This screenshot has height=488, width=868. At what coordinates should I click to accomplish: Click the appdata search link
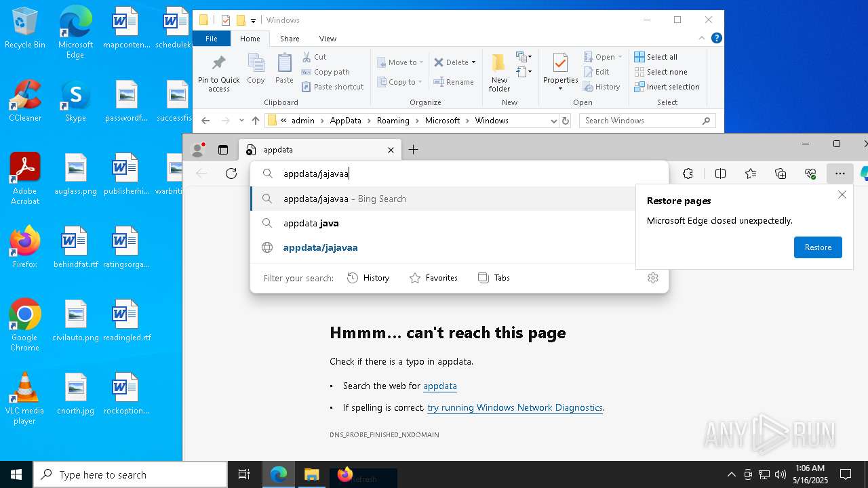(x=440, y=386)
